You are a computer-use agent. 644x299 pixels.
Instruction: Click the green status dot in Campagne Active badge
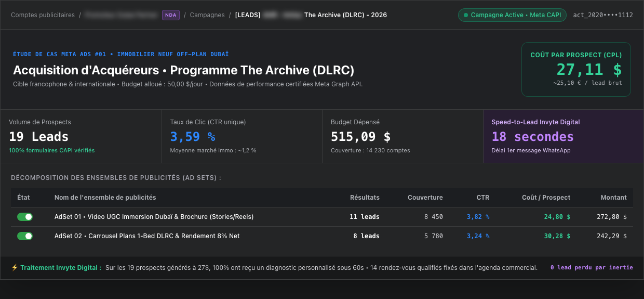tap(466, 15)
